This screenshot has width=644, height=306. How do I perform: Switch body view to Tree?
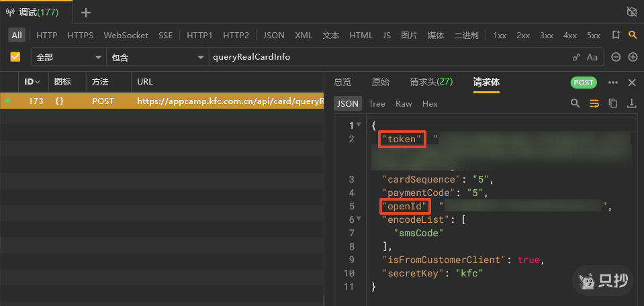pos(377,104)
